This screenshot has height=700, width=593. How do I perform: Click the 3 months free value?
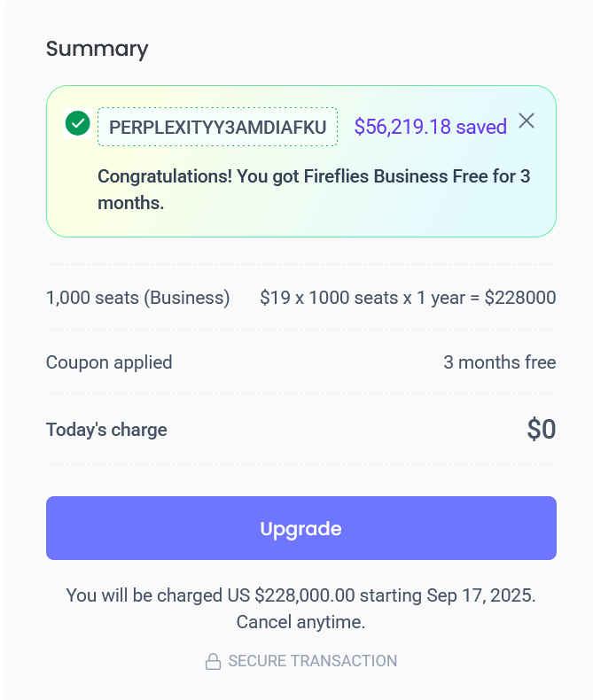pyautogui.click(x=499, y=362)
